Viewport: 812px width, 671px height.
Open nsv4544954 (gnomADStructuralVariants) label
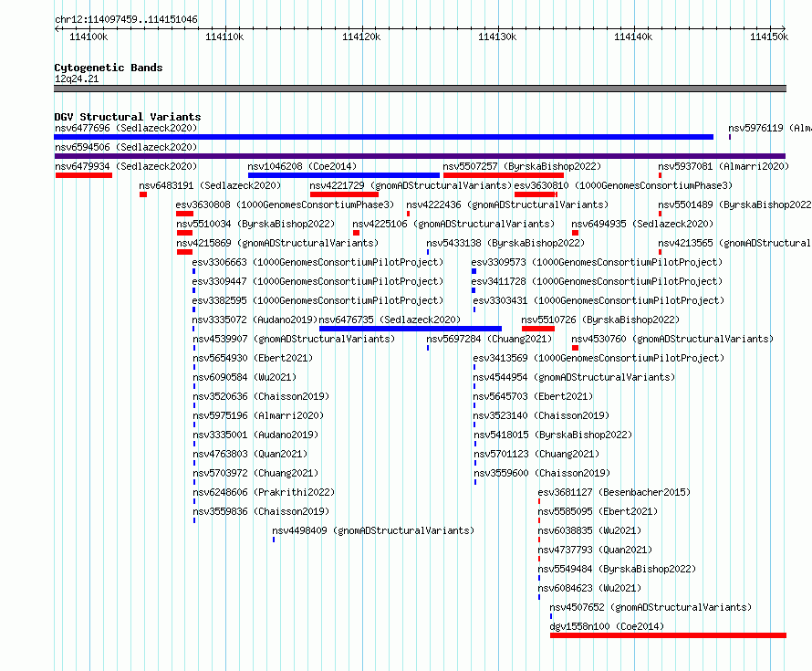tap(574, 377)
